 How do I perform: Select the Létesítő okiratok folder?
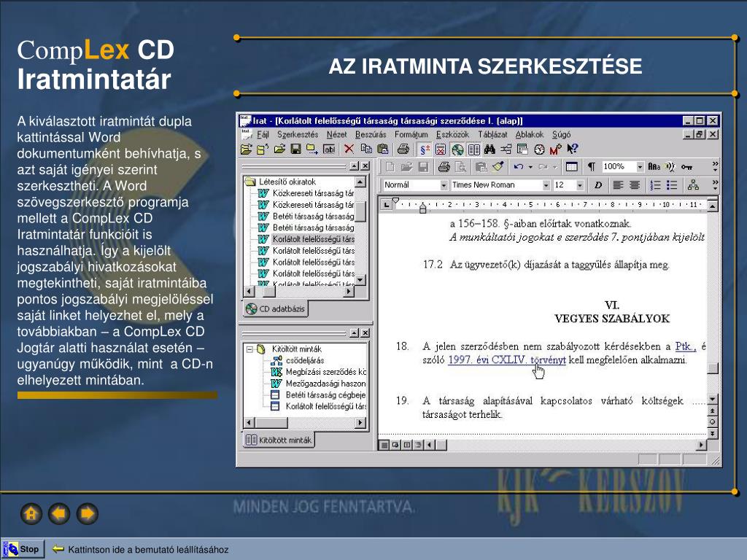click(287, 182)
